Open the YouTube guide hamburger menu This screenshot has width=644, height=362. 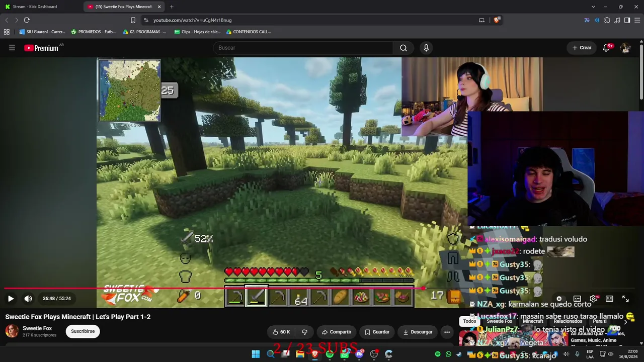12,48
